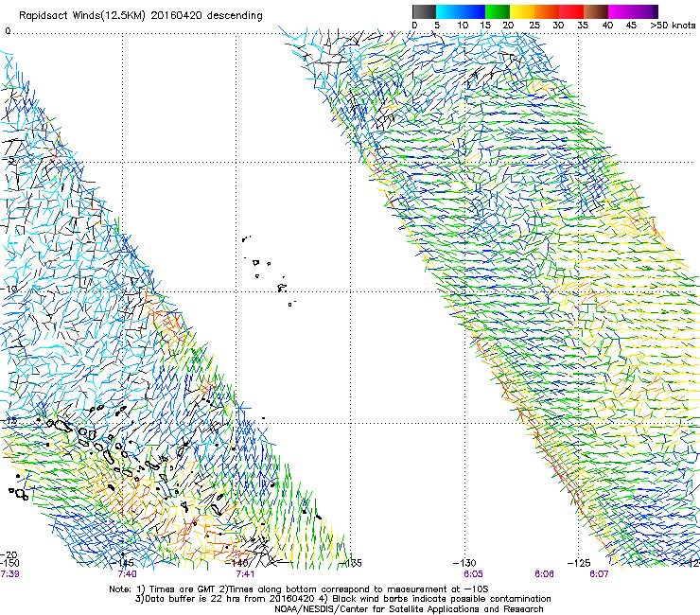Select the pass time label '7:40'
The image size is (700, 615).
tap(128, 573)
